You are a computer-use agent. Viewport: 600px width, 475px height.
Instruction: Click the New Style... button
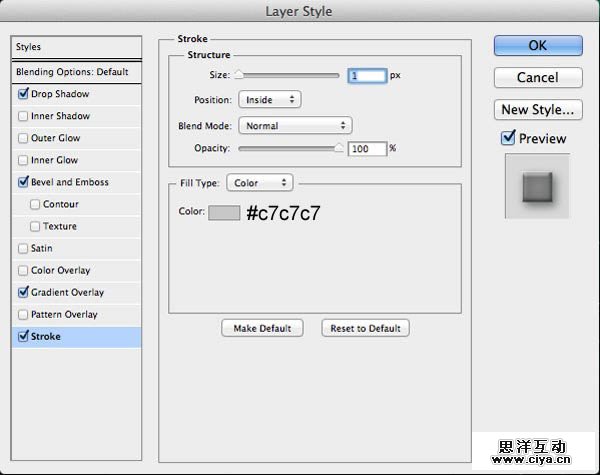(x=537, y=109)
